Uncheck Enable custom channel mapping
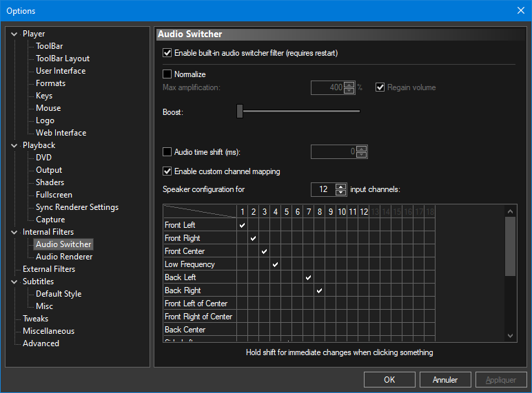This screenshot has width=532, height=393. (x=167, y=171)
